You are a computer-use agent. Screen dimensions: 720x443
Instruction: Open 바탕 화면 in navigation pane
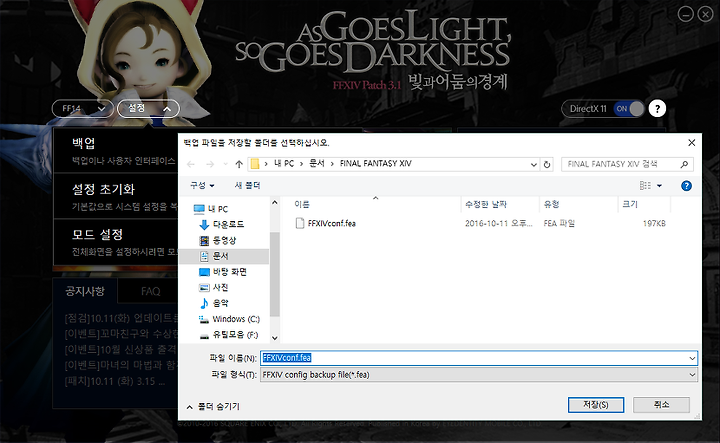pos(223,272)
